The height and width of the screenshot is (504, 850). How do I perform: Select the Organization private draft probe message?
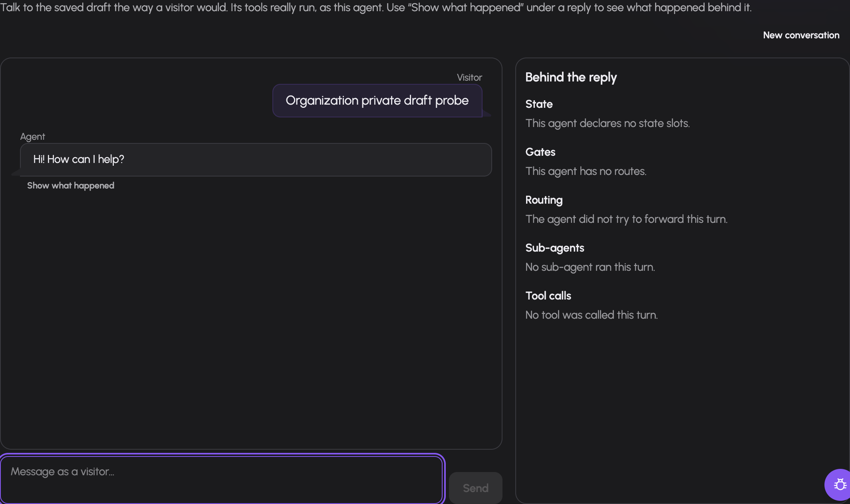(x=377, y=101)
